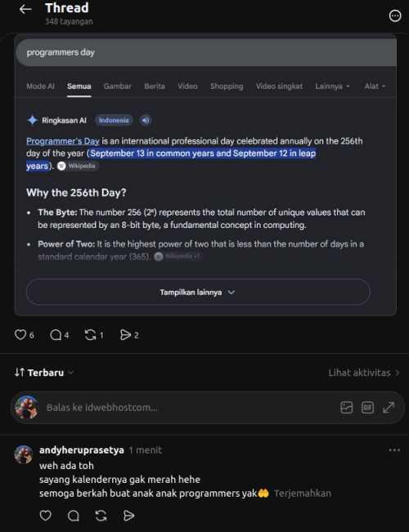
Task: Expand the reply composer with the diagonal arrows icon
Action: 389,408
